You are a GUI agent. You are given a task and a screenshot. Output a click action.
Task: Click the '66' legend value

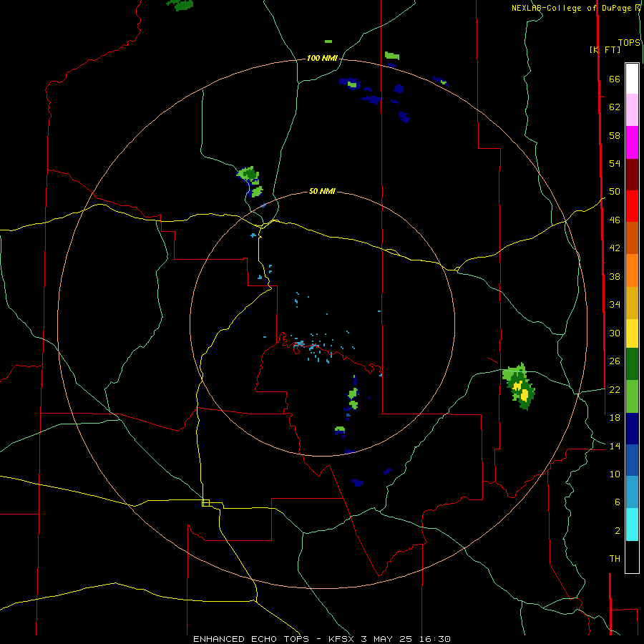click(x=615, y=79)
